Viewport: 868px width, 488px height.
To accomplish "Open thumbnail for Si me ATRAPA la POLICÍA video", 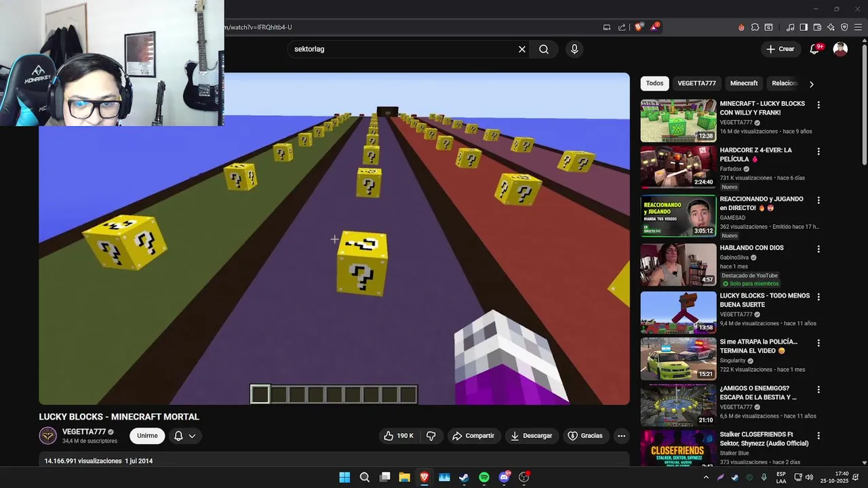I will (x=678, y=359).
